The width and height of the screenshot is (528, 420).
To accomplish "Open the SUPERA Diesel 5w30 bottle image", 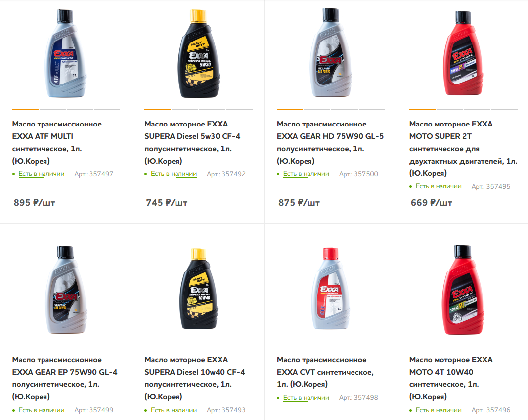I will pyautogui.click(x=198, y=53).
